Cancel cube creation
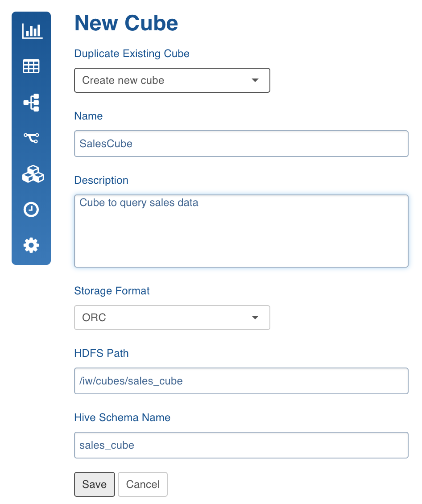 click(143, 484)
